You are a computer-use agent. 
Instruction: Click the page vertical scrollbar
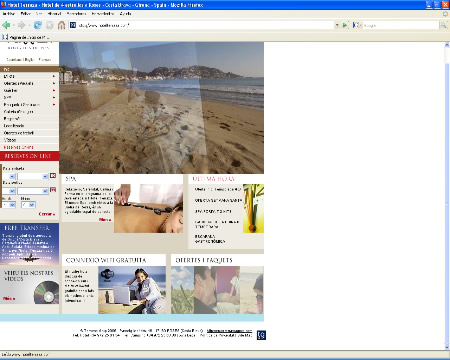tap(447, 196)
